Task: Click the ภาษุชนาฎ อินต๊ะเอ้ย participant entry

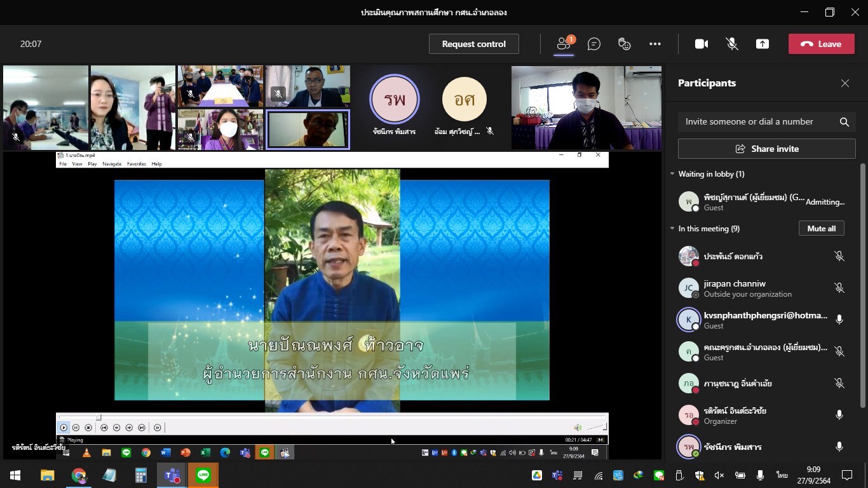Action: [x=737, y=383]
